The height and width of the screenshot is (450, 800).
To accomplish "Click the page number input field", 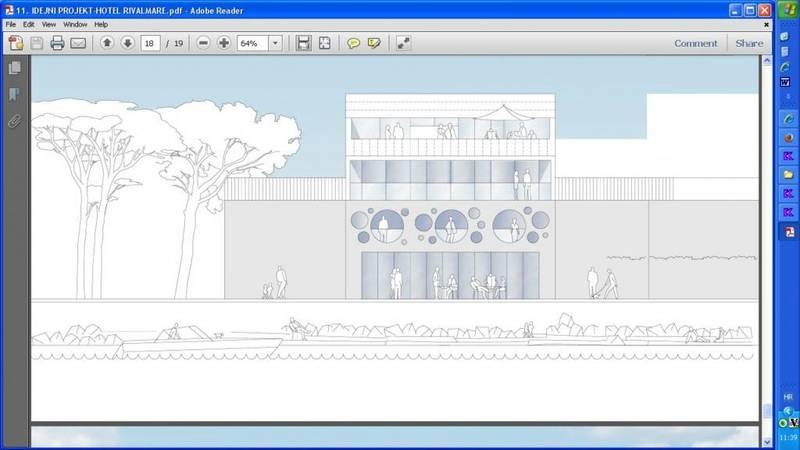I will pyautogui.click(x=152, y=43).
